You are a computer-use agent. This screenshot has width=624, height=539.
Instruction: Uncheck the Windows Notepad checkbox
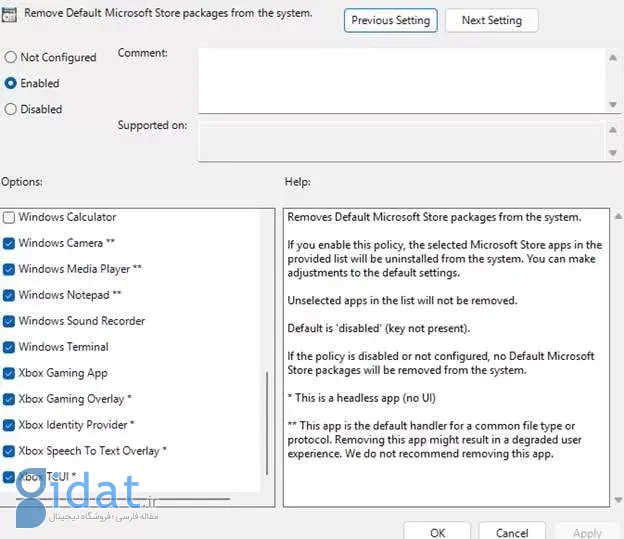coord(9,295)
